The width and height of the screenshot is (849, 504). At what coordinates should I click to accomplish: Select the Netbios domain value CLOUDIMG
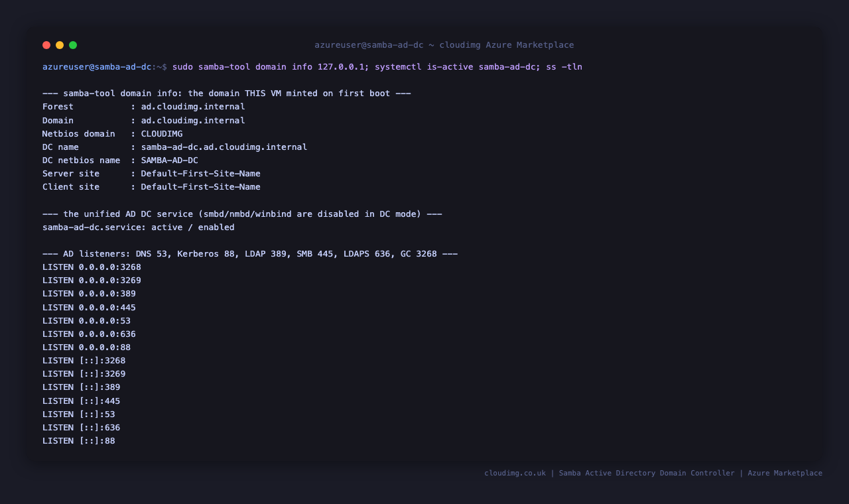[162, 134]
